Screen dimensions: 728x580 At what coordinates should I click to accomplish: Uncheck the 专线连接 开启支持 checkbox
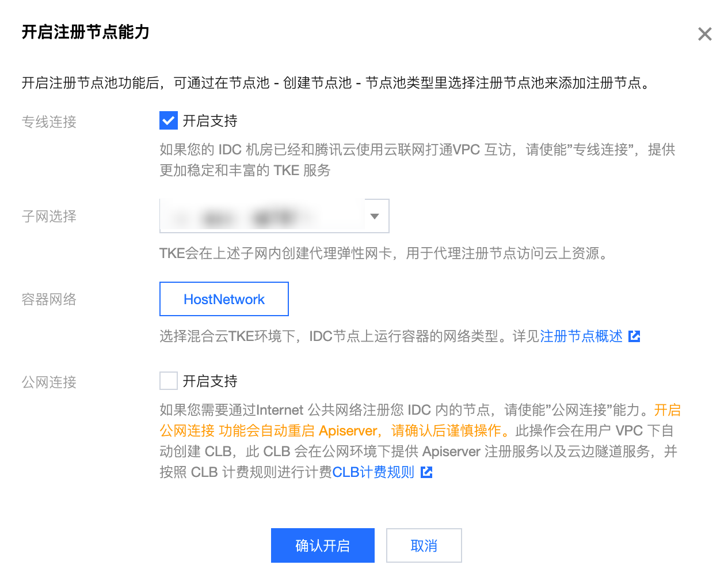[x=169, y=121]
